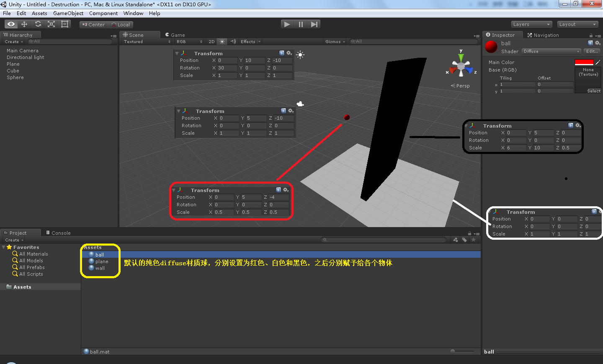Click Project search by Label icon
This screenshot has height=364, width=603.
pos(464,240)
